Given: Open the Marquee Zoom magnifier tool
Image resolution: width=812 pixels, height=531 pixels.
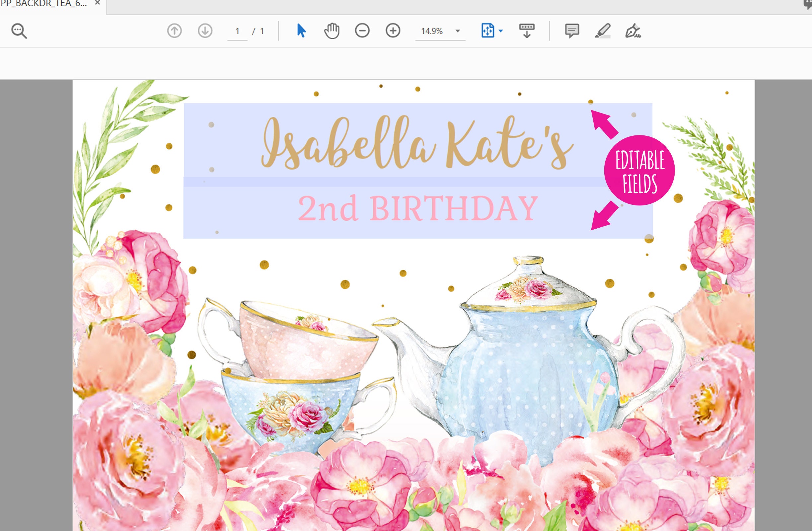Looking at the screenshot, I should click(x=19, y=31).
